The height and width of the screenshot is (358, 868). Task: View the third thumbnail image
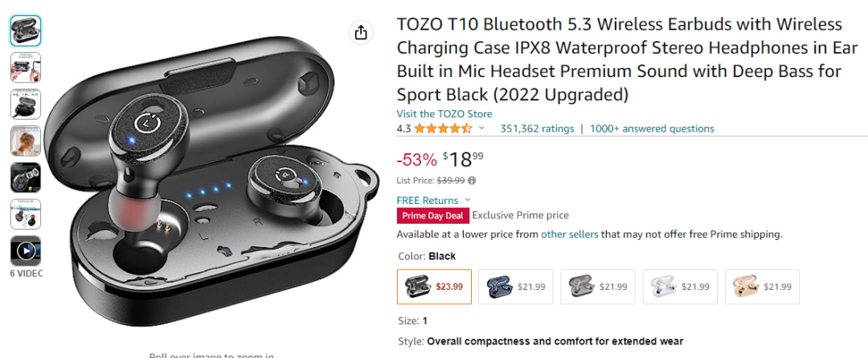point(26,104)
